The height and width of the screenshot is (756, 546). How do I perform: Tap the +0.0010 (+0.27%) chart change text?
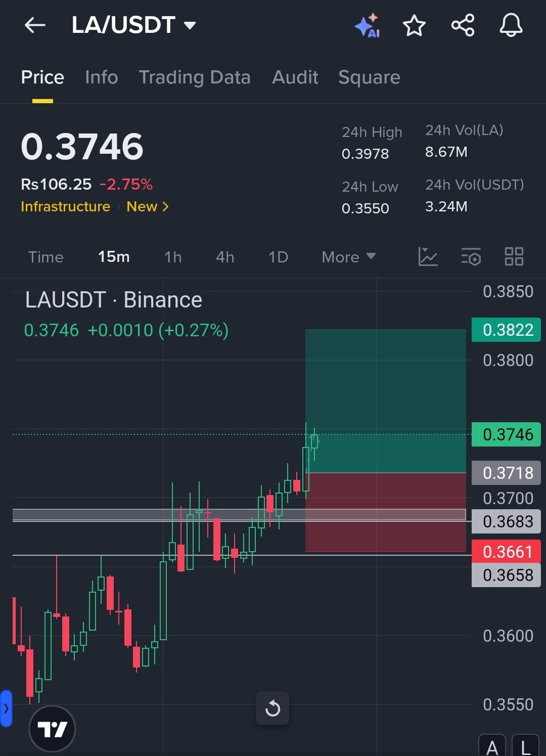click(x=158, y=330)
